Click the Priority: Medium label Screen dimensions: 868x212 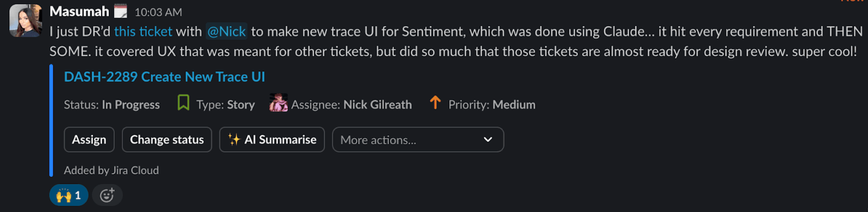click(x=491, y=105)
